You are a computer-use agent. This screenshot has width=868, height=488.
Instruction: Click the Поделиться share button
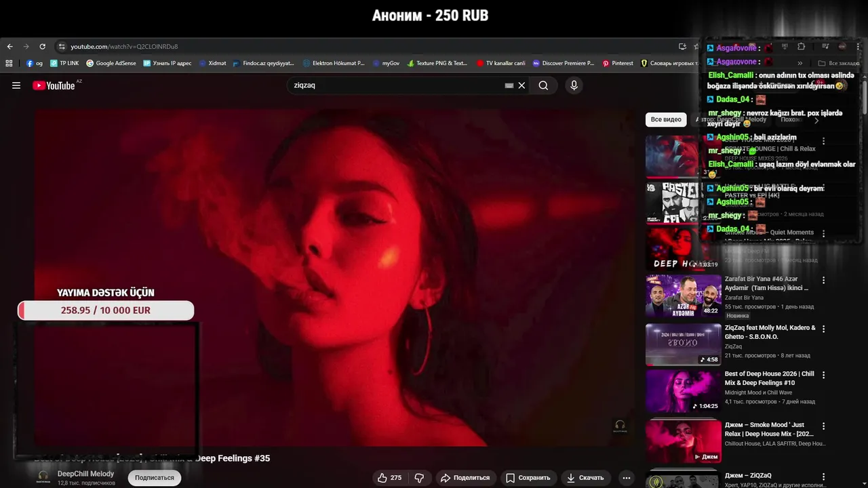tap(465, 478)
